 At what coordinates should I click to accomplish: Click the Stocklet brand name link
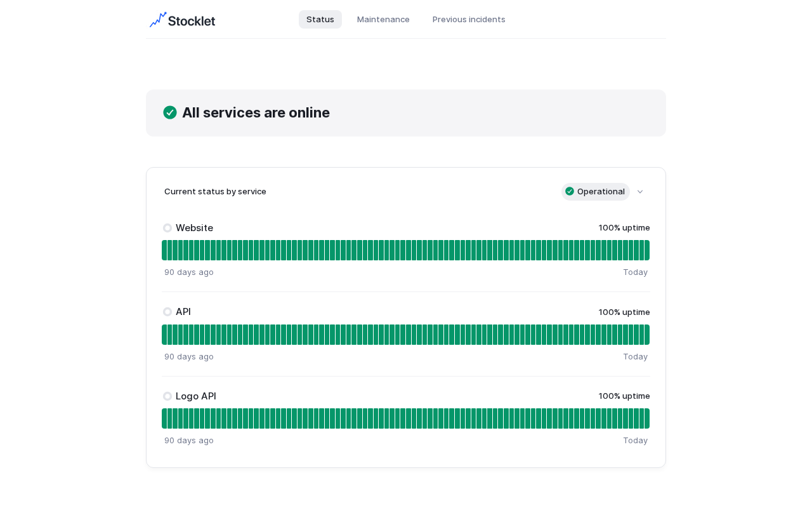coord(192,20)
